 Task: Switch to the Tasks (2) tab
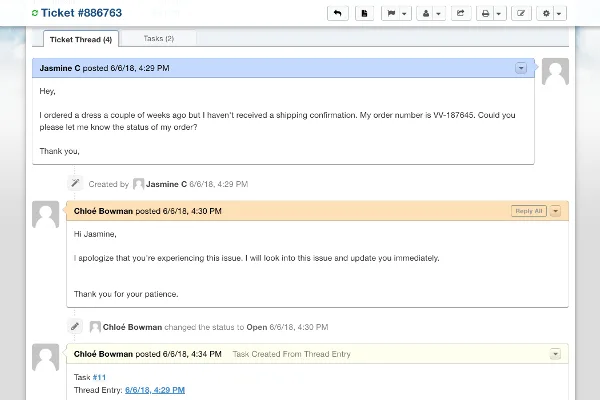159,38
